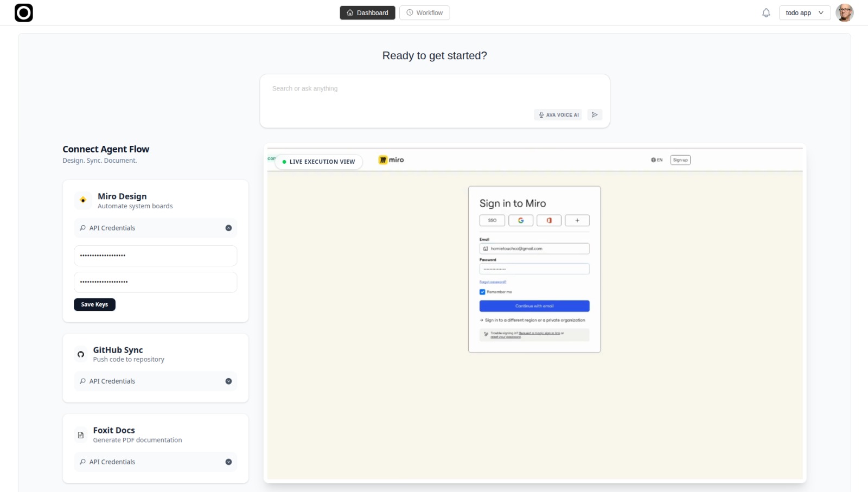
Task: Click the Miro Design card icon
Action: coord(83,200)
